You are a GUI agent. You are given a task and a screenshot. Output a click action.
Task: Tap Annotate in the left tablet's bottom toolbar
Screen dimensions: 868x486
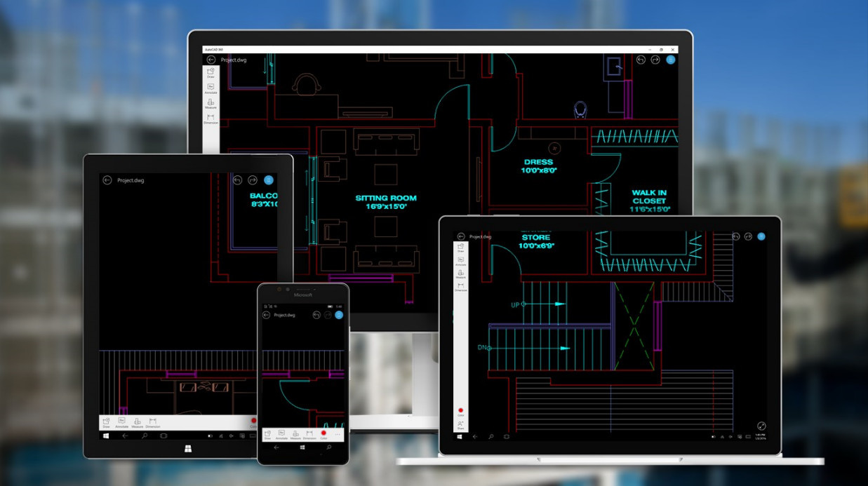(x=121, y=422)
